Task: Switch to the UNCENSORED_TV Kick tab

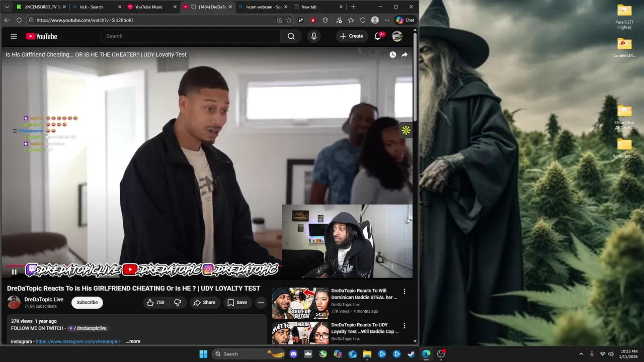Action: click(40, 7)
